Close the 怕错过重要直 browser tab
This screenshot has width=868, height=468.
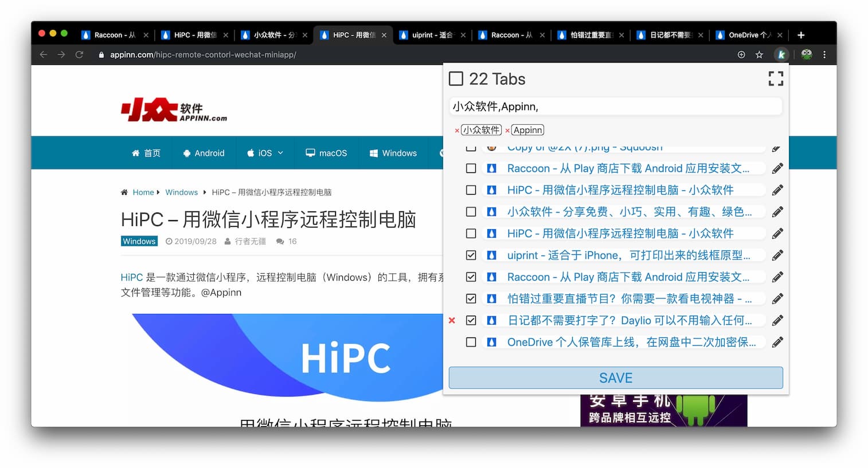pos(621,35)
